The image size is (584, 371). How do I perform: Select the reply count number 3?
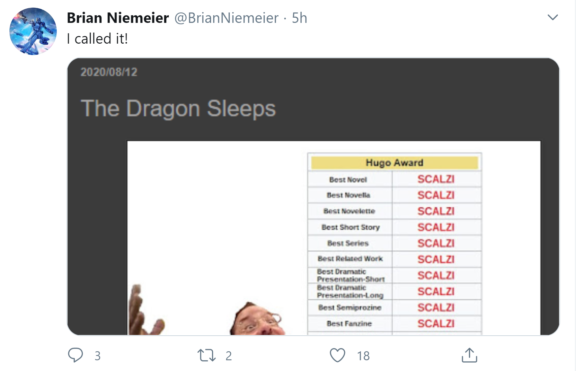tap(98, 356)
